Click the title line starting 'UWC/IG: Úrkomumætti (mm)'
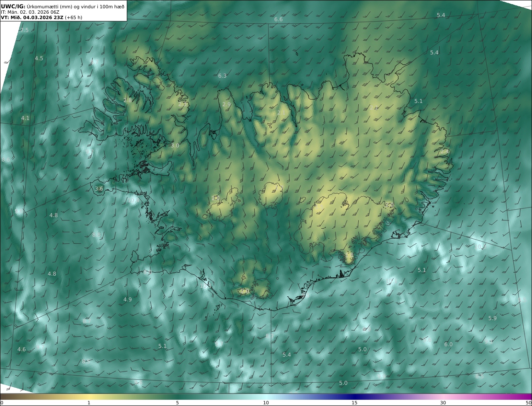Image resolution: width=532 pixels, height=406 pixels. pyautogui.click(x=62, y=6)
